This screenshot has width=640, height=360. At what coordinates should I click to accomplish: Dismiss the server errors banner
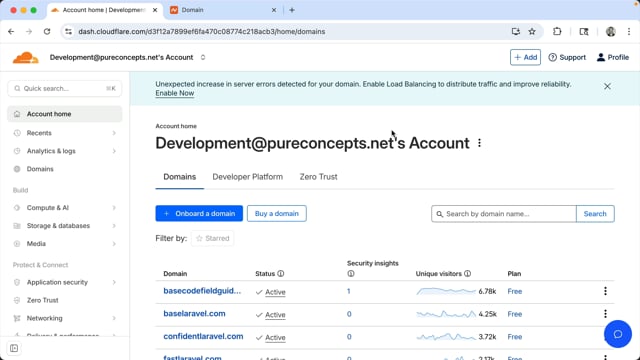607,87
